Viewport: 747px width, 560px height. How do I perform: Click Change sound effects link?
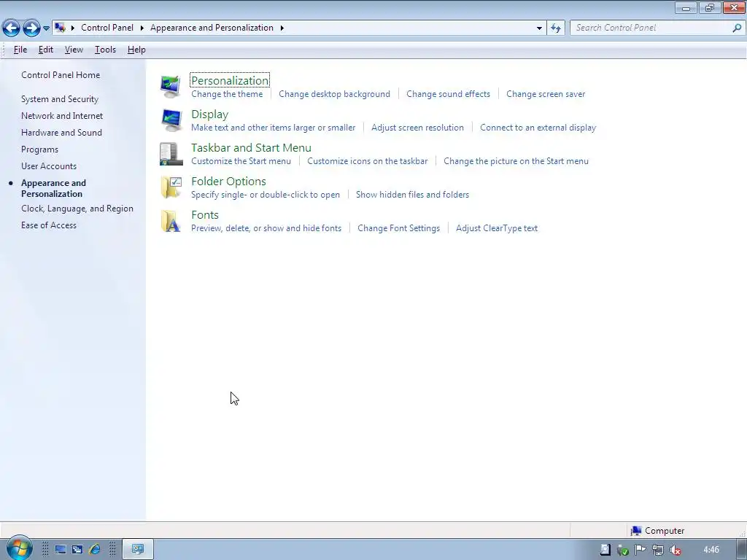click(449, 94)
